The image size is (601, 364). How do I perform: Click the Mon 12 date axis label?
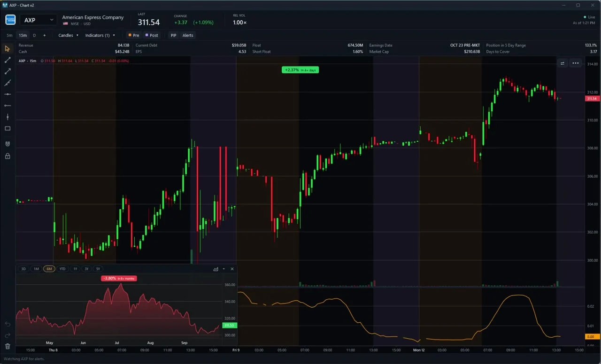point(419,350)
